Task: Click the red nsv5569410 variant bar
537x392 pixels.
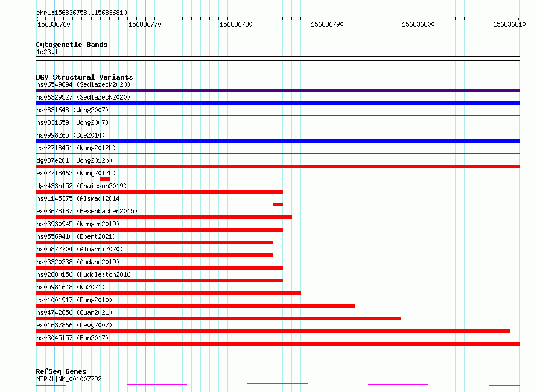Action: [154, 242]
